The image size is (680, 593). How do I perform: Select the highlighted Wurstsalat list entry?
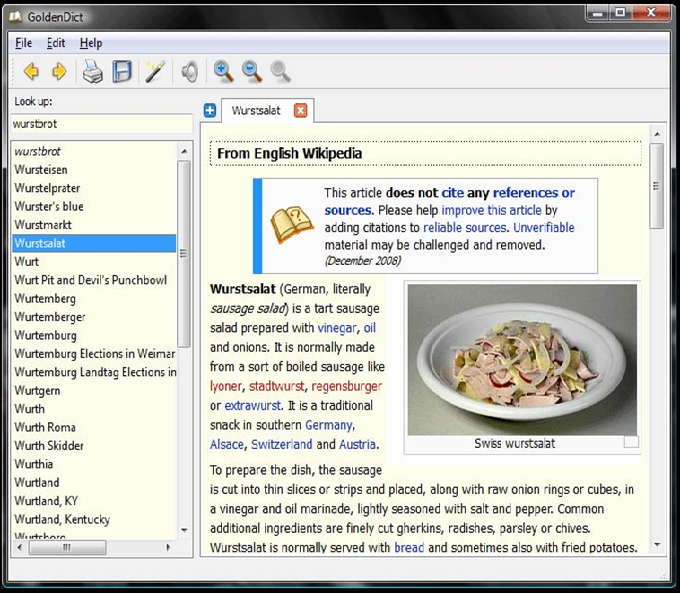point(94,243)
